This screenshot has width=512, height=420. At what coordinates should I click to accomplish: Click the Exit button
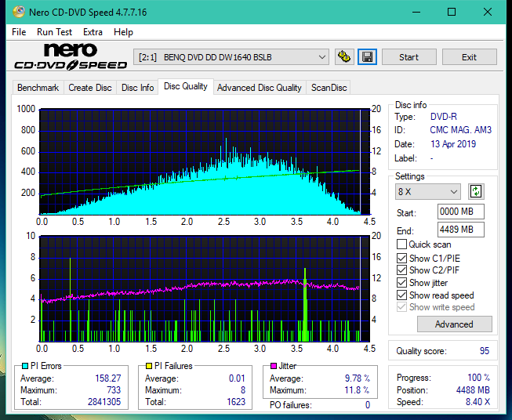pos(469,57)
